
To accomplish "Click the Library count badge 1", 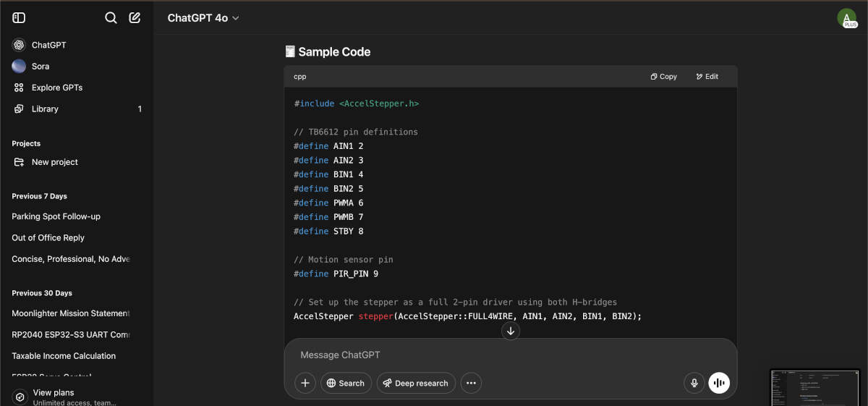I will point(140,109).
